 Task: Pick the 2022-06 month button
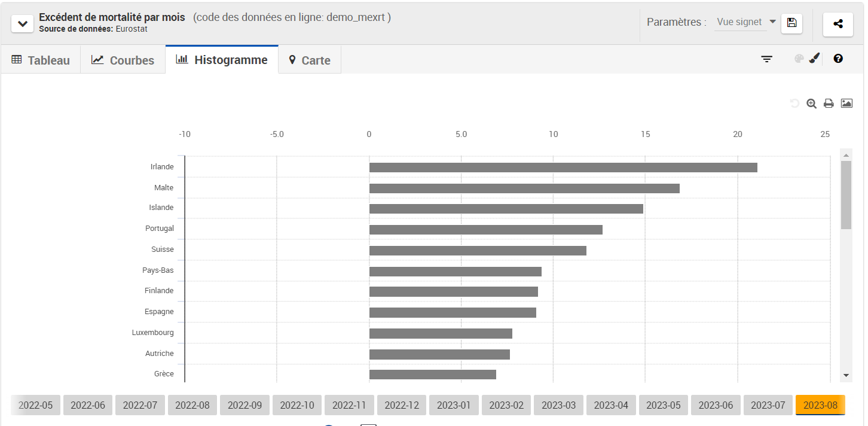pyautogui.click(x=88, y=405)
